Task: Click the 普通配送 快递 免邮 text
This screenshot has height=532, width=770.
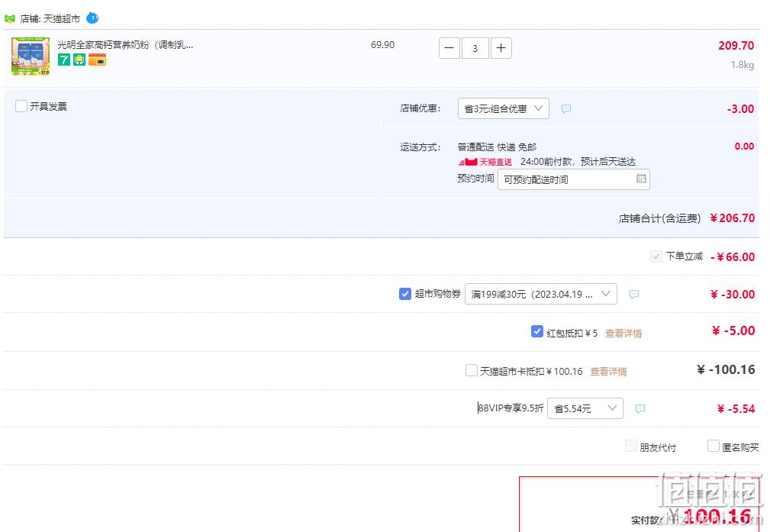Action: (497, 147)
